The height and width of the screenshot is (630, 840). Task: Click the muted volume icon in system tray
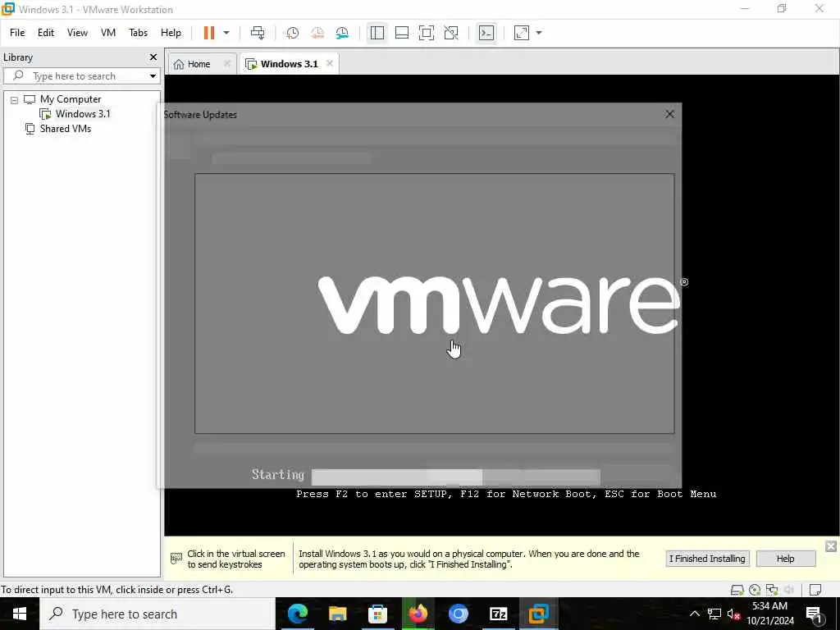733,614
